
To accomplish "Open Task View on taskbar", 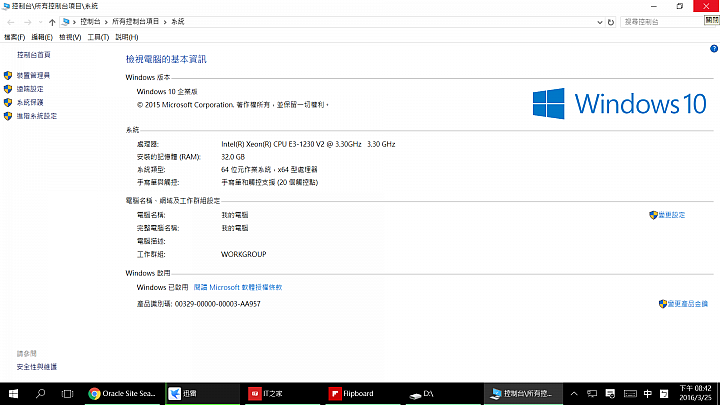I will [68, 394].
